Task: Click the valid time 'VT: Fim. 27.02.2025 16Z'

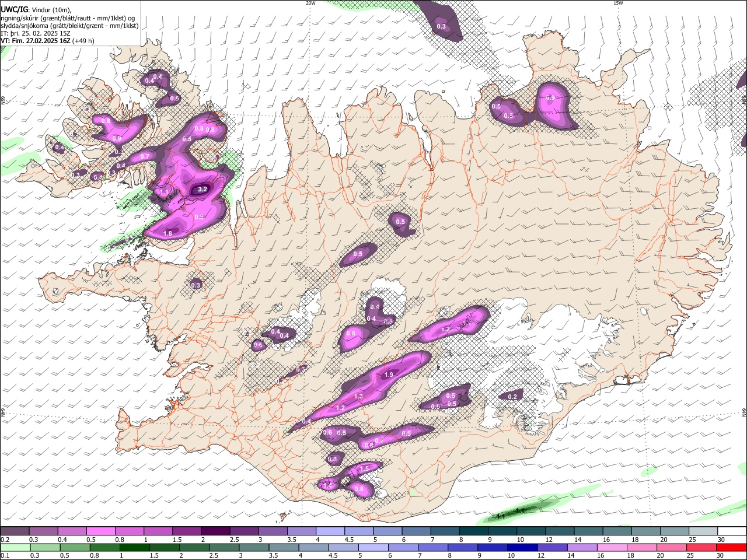Action: pyautogui.click(x=36, y=41)
